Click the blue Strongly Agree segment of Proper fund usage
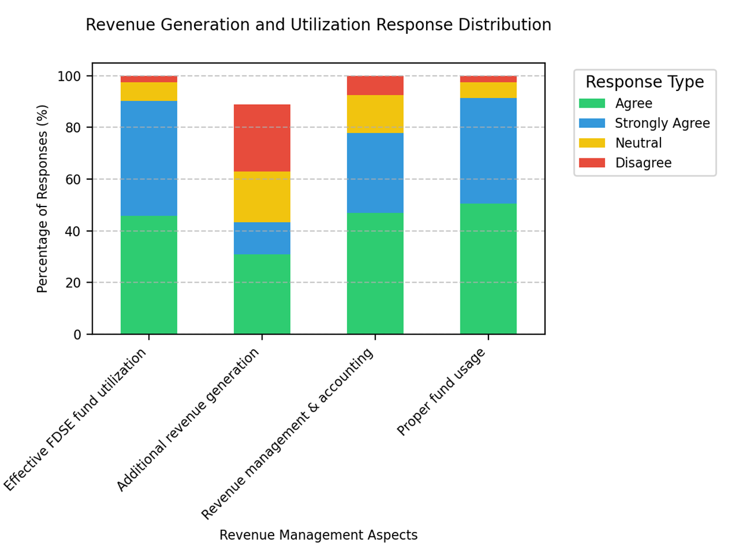Image resolution: width=739 pixels, height=560 pixels. (x=488, y=151)
